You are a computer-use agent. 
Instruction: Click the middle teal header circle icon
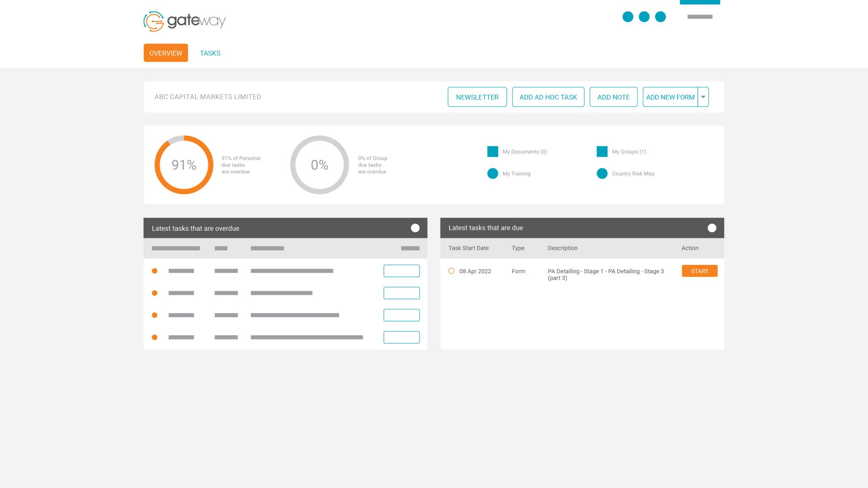(x=644, y=17)
